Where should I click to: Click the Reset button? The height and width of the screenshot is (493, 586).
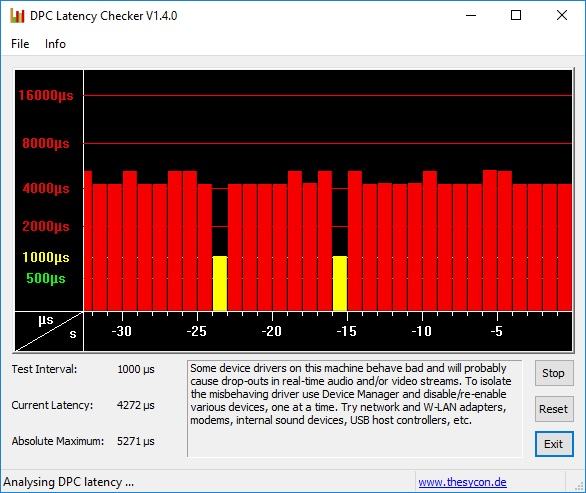tap(554, 409)
